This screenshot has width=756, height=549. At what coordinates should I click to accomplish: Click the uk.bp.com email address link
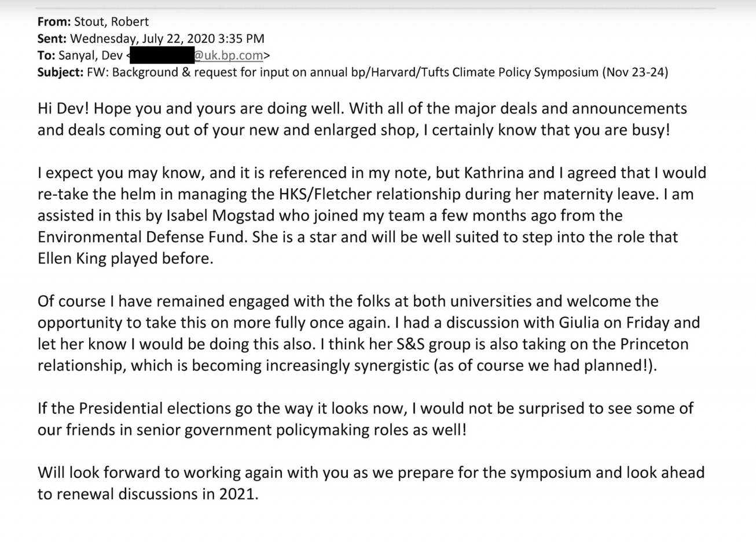[x=228, y=56]
